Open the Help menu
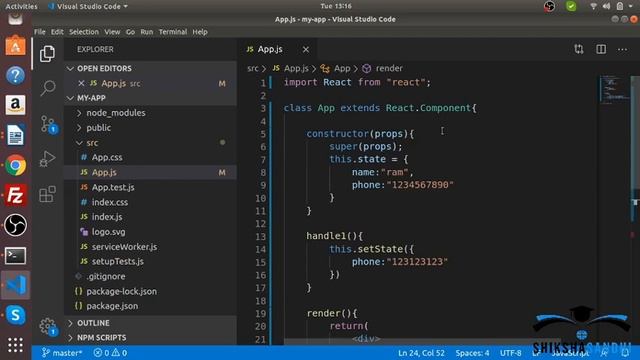The image size is (640, 360). [x=200, y=32]
